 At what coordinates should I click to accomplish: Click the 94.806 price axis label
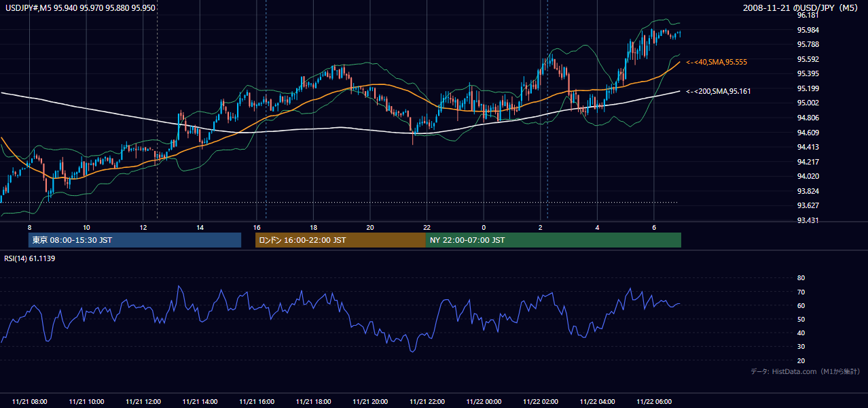point(808,118)
